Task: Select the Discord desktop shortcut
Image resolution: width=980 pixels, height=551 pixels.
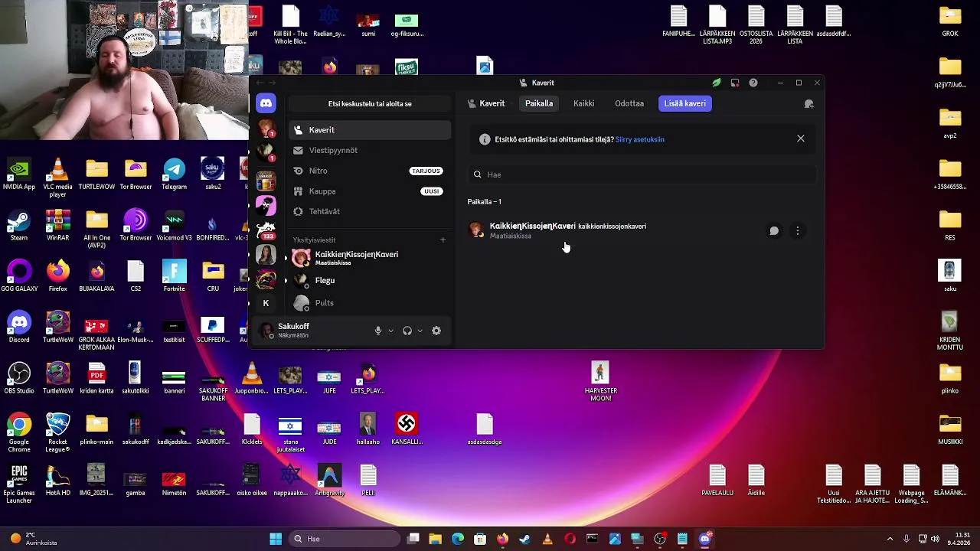Action: tap(19, 327)
